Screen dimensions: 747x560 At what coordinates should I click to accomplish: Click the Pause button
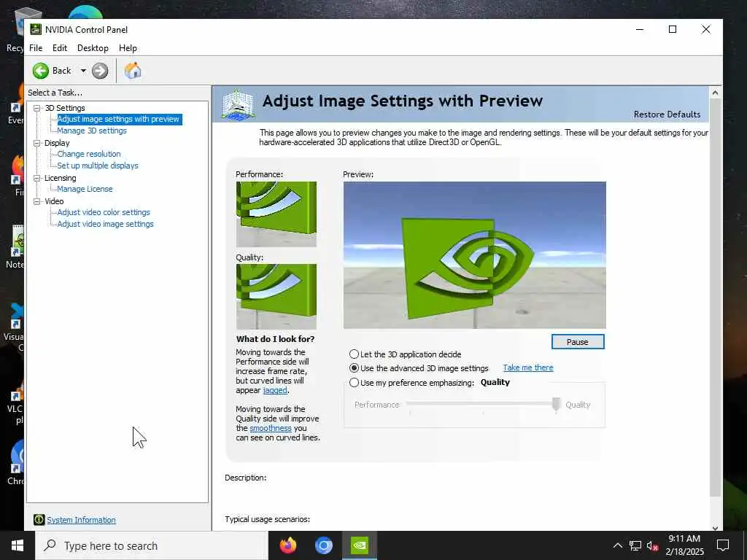click(x=578, y=342)
